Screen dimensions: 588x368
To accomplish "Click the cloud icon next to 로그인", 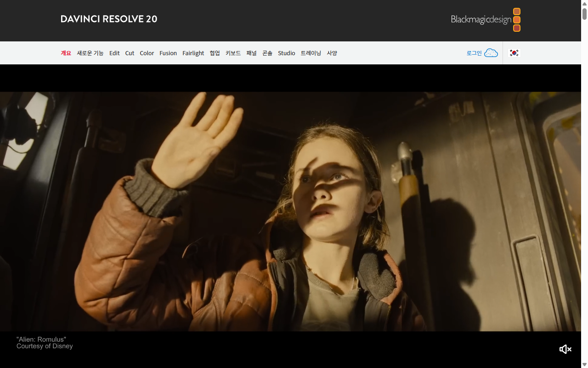I will (x=491, y=53).
